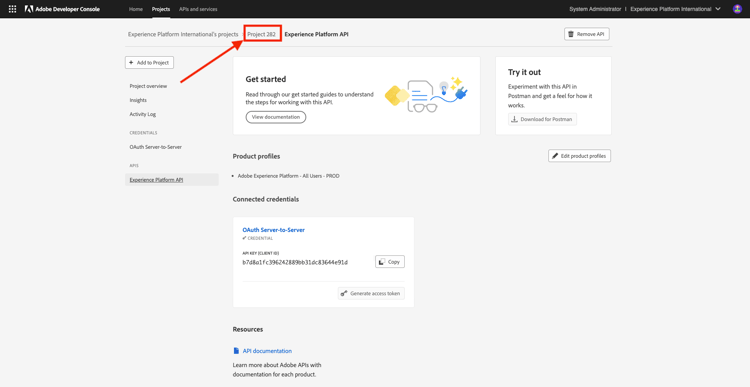Click the pencil icon in Edit product profiles
This screenshot has height=387, width=750.
coord(555,156)
